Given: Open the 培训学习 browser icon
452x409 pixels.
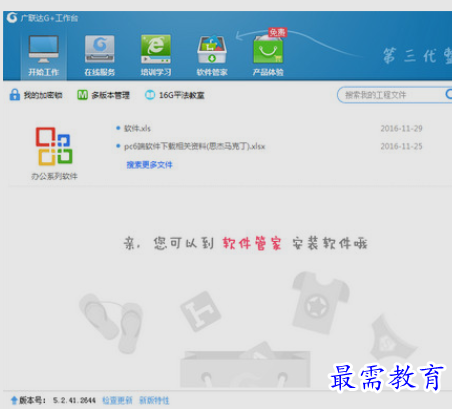Looking at the screenshot, I should [x=156, y=49].
